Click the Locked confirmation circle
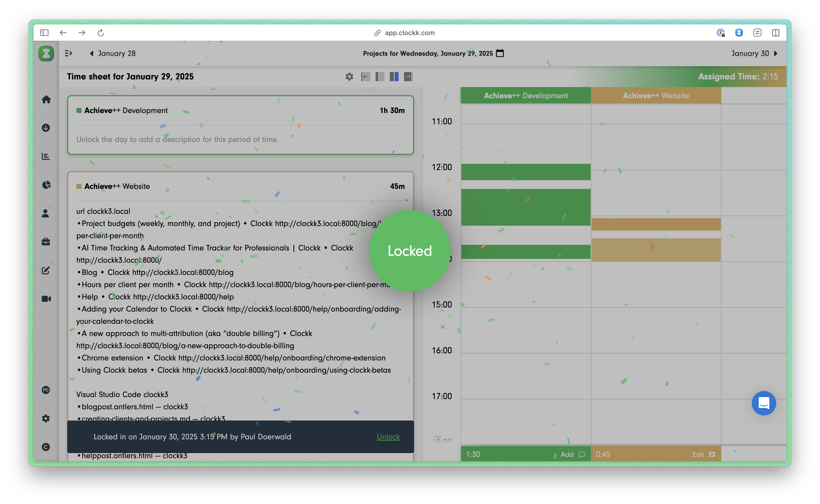The width and height of the screenshot is (820, 504). click(410, 251)
